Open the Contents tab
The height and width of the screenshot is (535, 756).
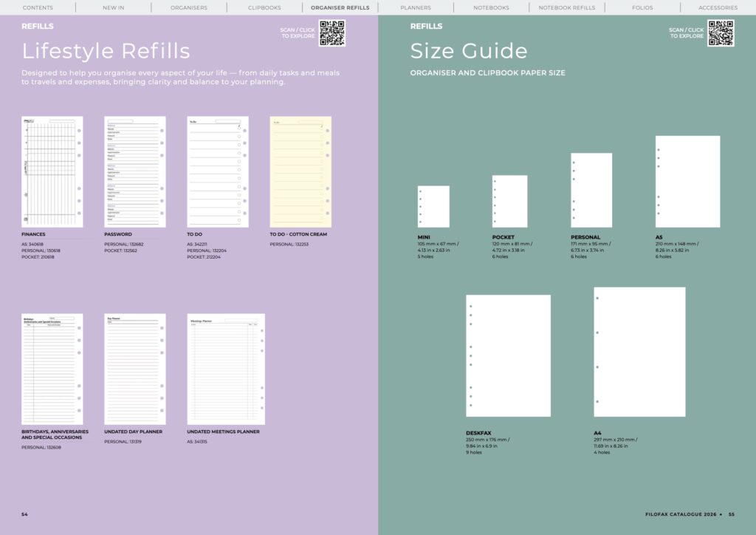tap(38, 7)
